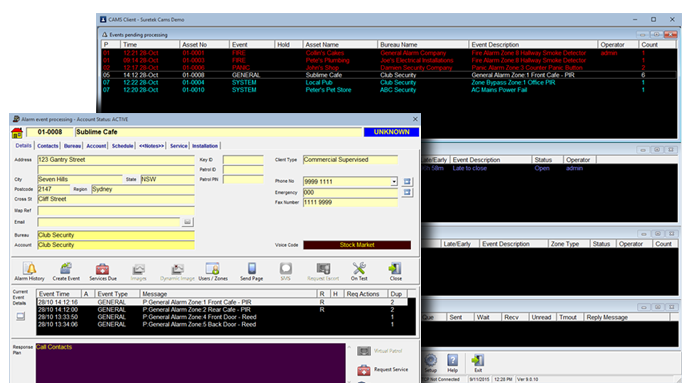Switch to the Details tab
The width and height of the screenshot is (689, 383).
click(x=23, y=145)
